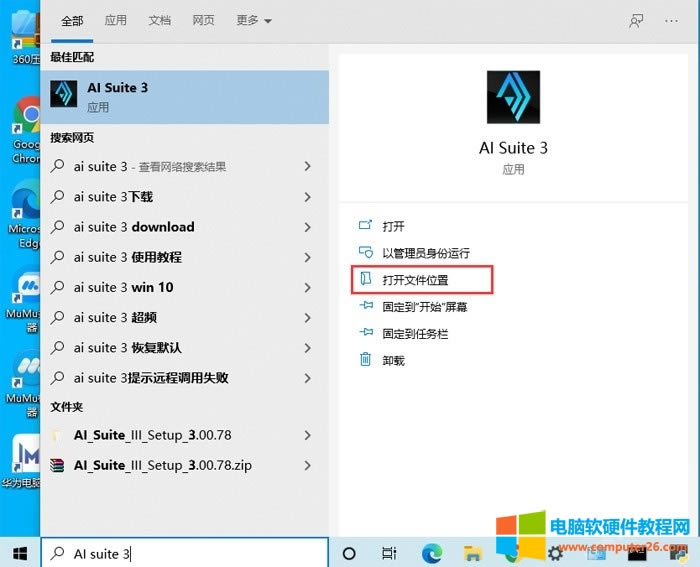Choose 卸载 to uninstall
This screenshot has width=700, height=567.
[393, 360]
